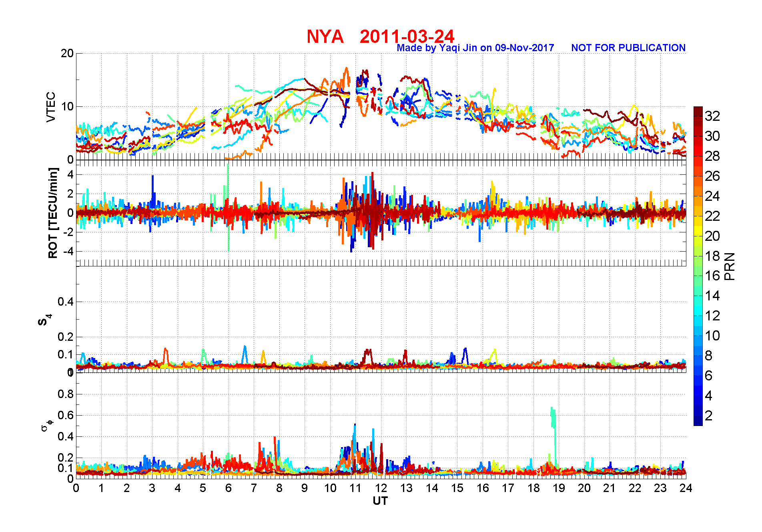
Task: Click S4 y-axis tick label 0.4
Action: click(66, 302)
